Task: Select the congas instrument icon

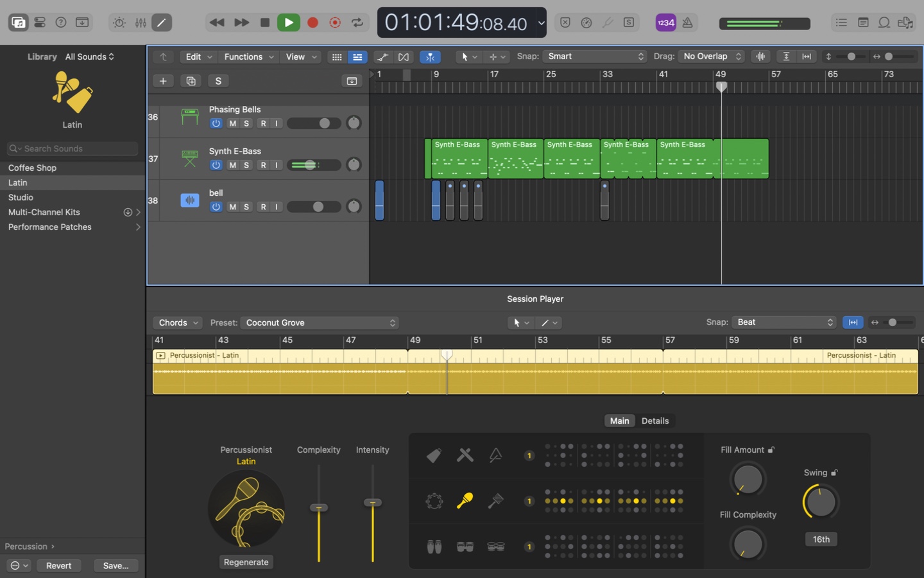Action: [x=434, y=547]
